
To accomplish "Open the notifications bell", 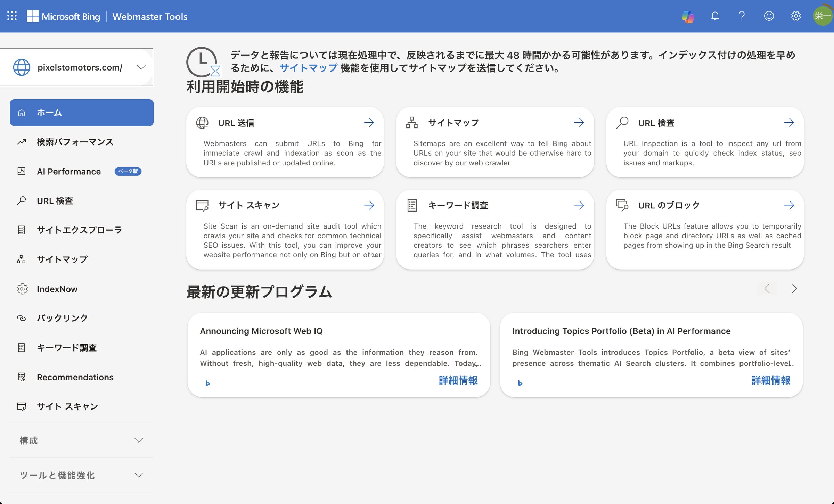I will click(x=715, y=16).
